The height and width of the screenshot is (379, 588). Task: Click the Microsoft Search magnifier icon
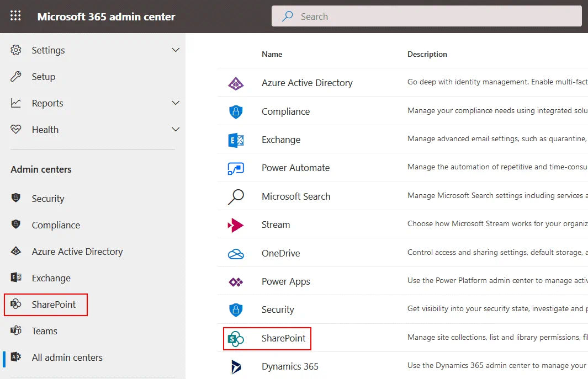pyautogui.click(x=236, y=197)
